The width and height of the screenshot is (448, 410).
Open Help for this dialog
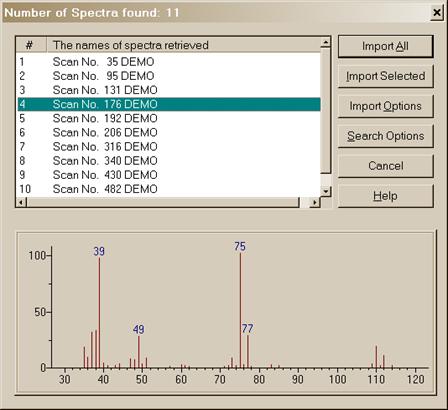click(386, 196)
